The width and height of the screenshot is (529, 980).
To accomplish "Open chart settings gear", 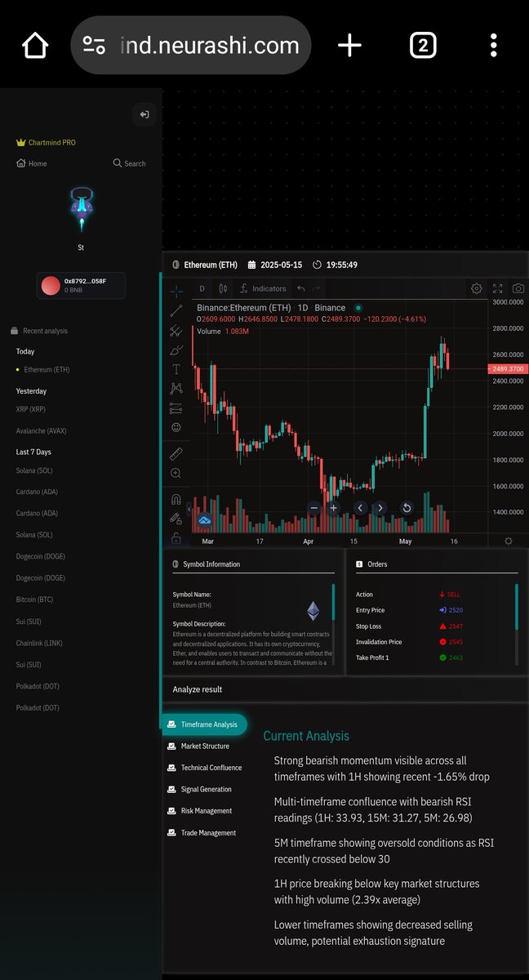I will point(476,288).
